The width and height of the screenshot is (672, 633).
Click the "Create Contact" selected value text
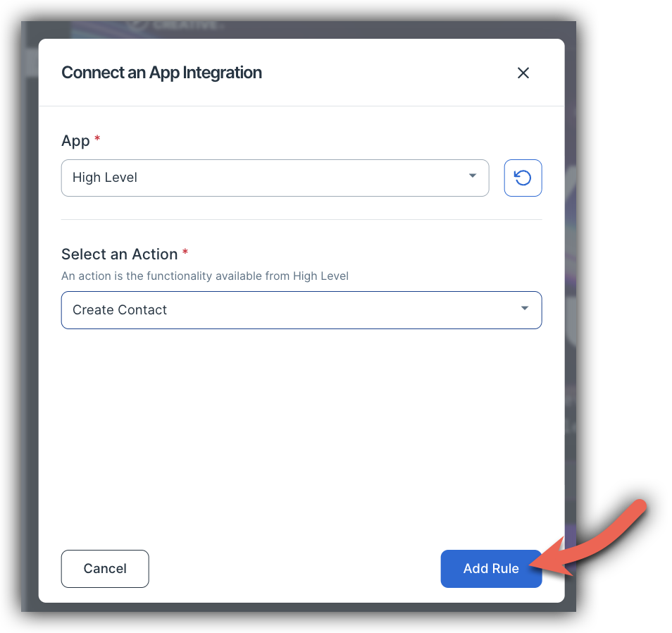point(120,310)
